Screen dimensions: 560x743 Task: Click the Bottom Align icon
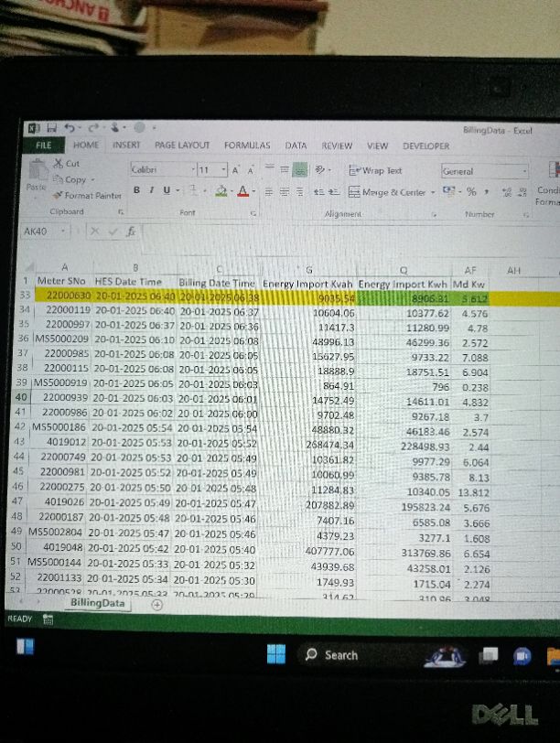pyautogui.click(x=299, y=169)
